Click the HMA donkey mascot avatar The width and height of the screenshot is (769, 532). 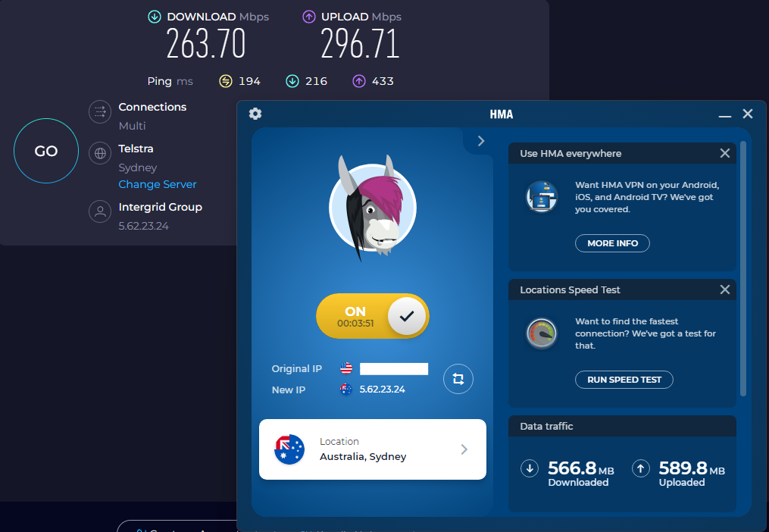click(x=372, y=208)
